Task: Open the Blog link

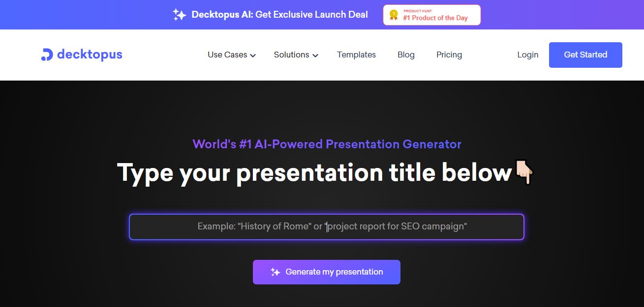Action: pos(406,55)
